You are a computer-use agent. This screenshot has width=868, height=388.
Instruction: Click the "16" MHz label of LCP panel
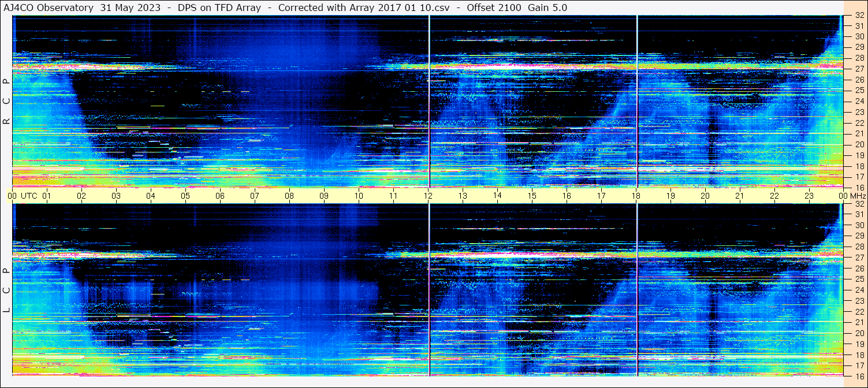click(859, 376)
